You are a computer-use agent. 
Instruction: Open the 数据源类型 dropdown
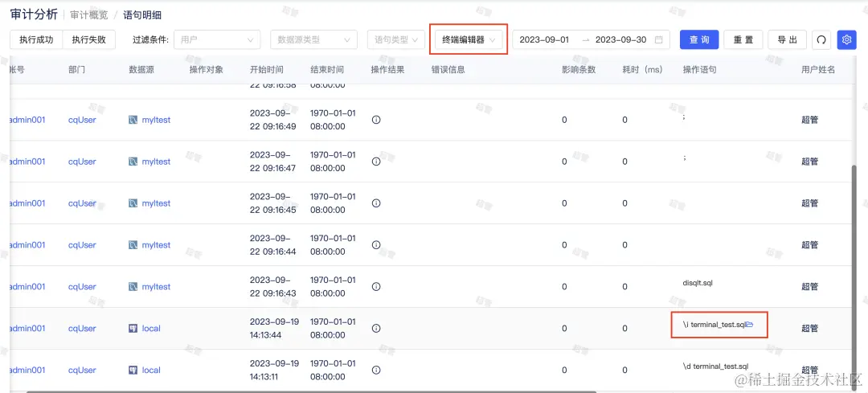(313, 40)
